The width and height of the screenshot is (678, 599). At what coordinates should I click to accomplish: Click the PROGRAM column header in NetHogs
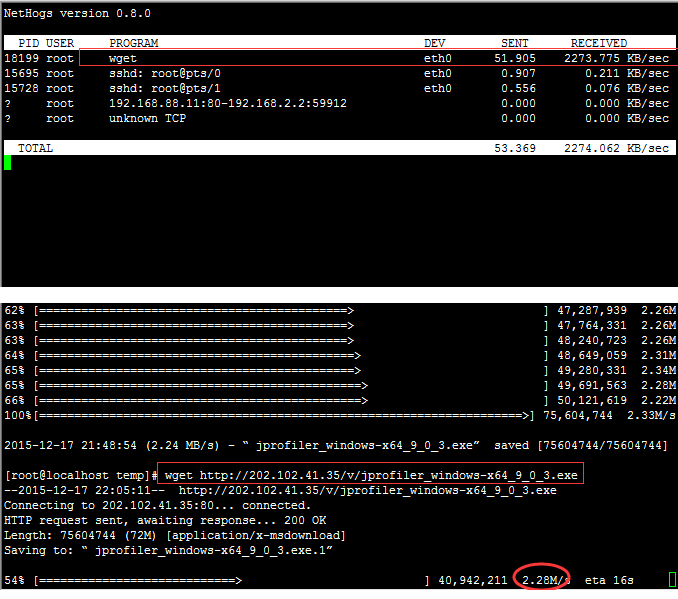point(133,44)
